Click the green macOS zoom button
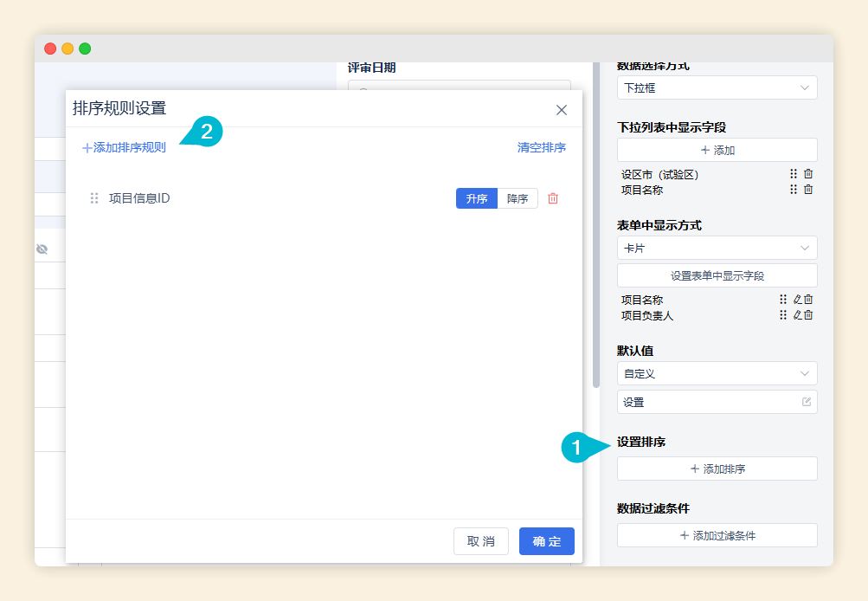Image resolution: width=868 pixels, height=601 pixels. pos(85,48)
